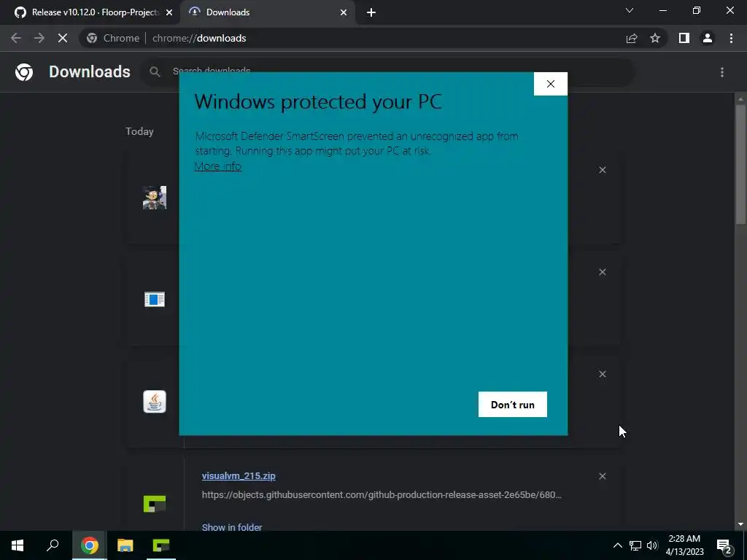Viewport: 747px width, 560px height.
Task: Open the volume control in tray
Action: [652, 545]
